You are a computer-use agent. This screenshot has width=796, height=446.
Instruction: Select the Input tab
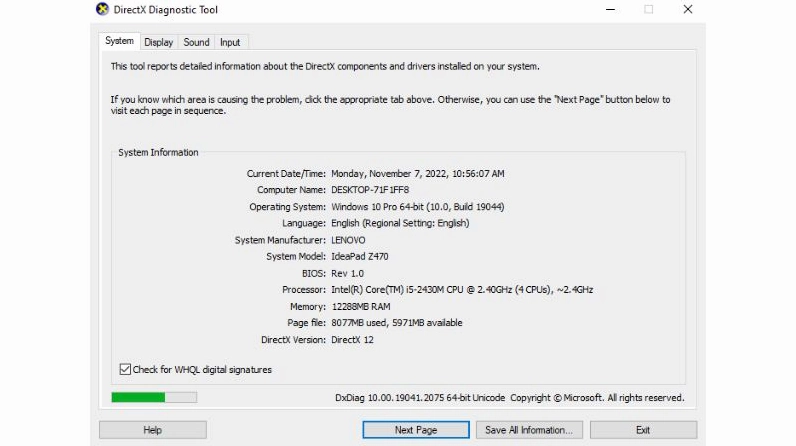click(x=230, y=43)
